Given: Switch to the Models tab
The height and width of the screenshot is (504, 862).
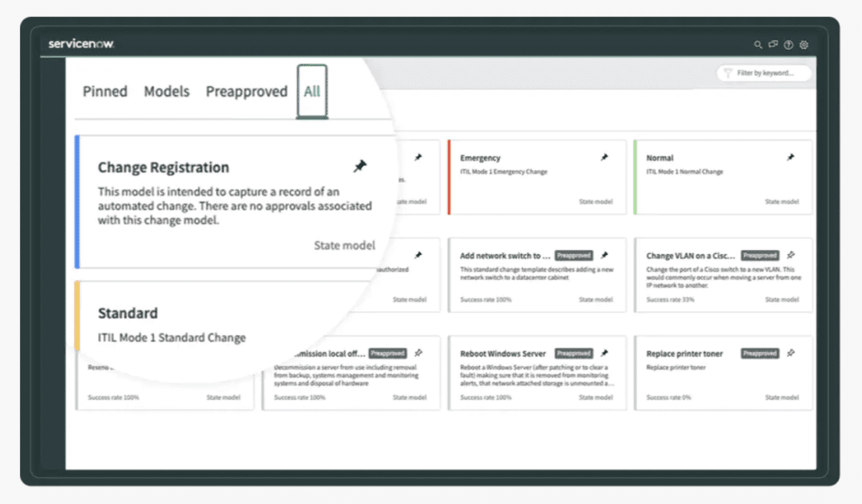Looking at the screenshot, I should point(166,92).
